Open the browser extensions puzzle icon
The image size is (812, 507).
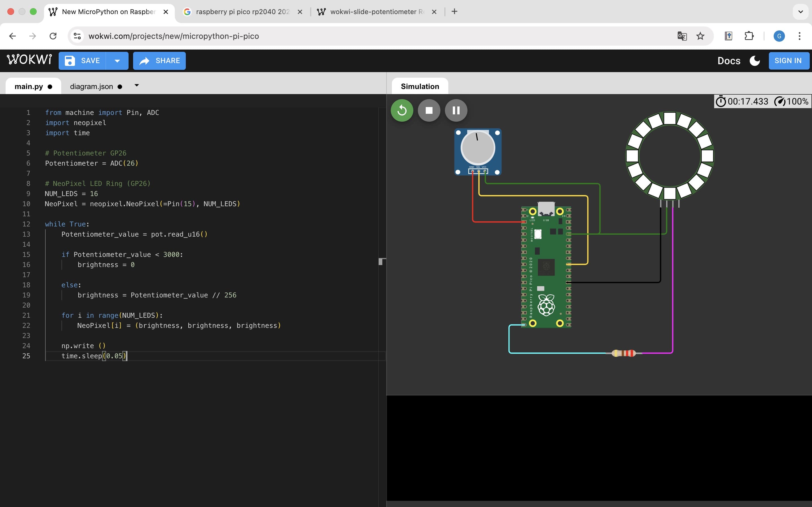pos(749,36)
